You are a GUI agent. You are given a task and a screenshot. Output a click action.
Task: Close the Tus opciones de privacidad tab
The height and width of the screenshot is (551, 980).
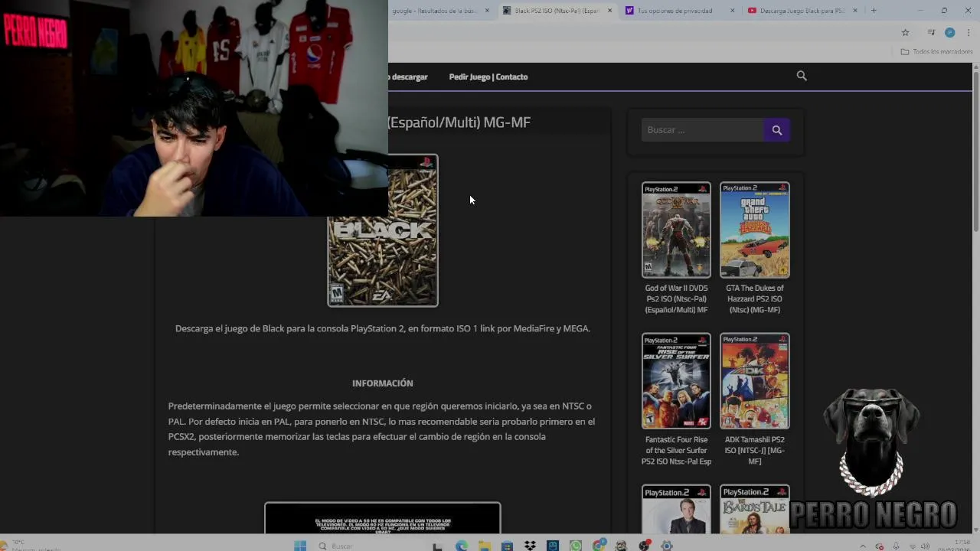(x=733, y=11)
